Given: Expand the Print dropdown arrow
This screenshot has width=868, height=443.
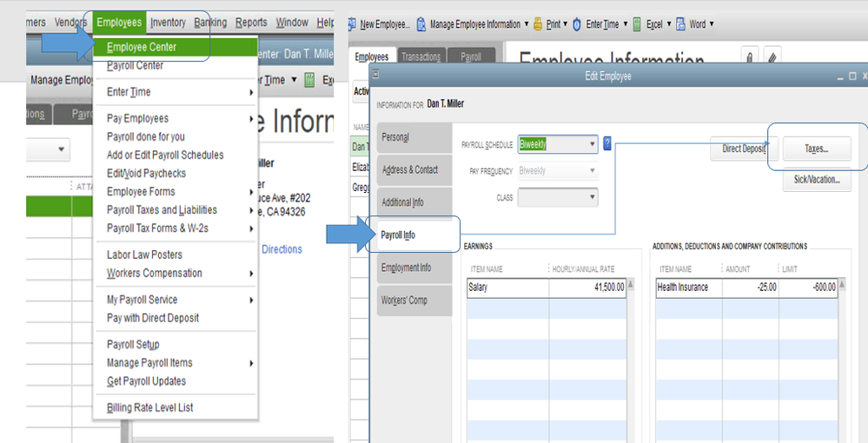Looking at the screenshot, I should point(565,24).
